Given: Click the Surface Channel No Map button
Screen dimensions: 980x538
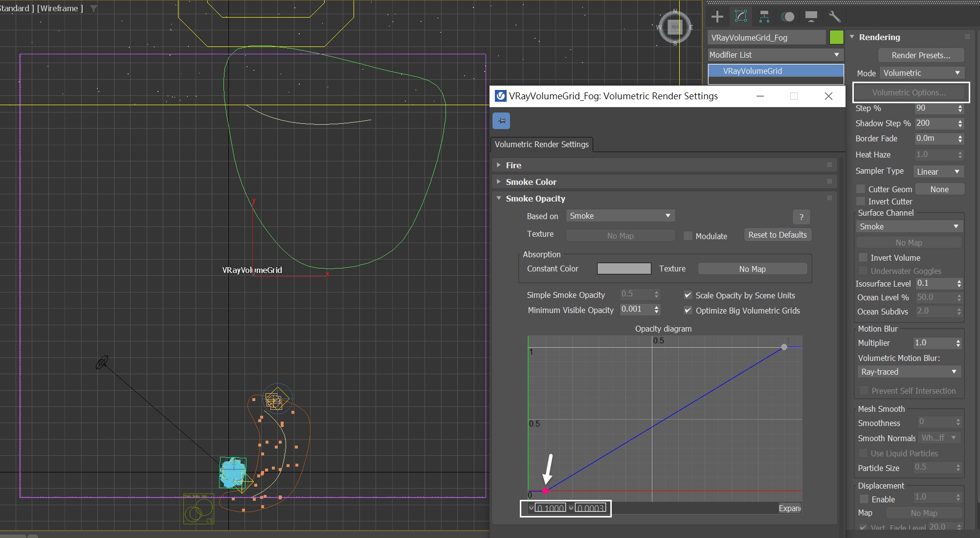Looking at the screenshot, I should 909,243.
